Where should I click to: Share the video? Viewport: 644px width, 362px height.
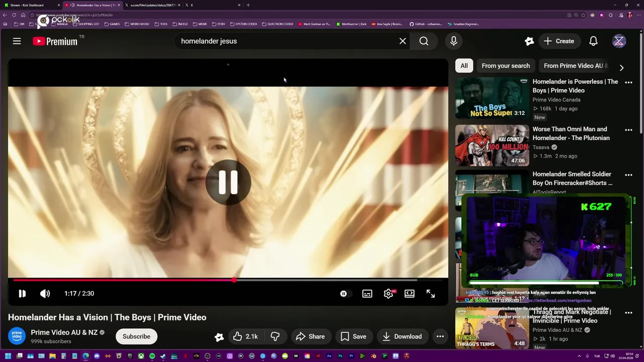310,336
